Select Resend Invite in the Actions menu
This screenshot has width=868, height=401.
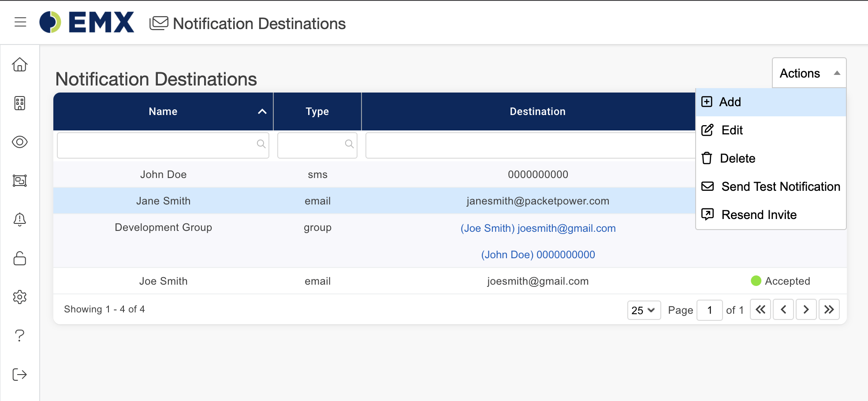[x=759, y=215]
